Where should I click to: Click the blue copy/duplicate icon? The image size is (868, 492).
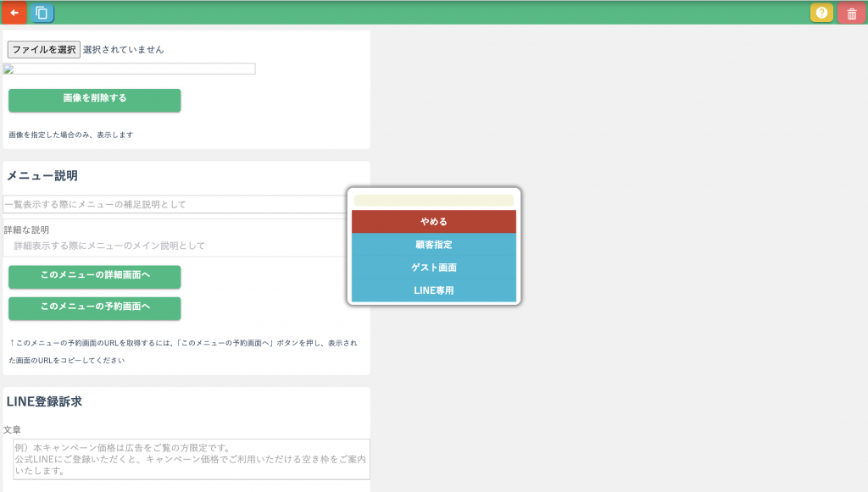pyautogui.click(x=42, y=13)
